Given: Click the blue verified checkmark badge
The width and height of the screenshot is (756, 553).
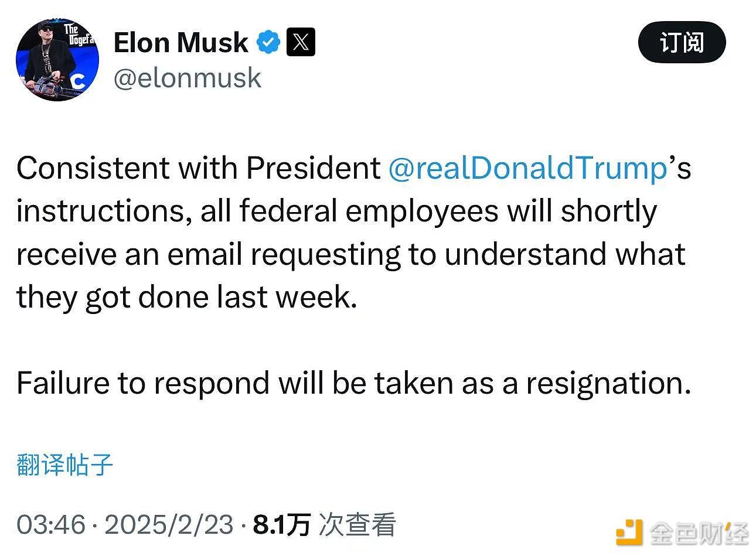Looking at the screenshot, I should point(269,43).
